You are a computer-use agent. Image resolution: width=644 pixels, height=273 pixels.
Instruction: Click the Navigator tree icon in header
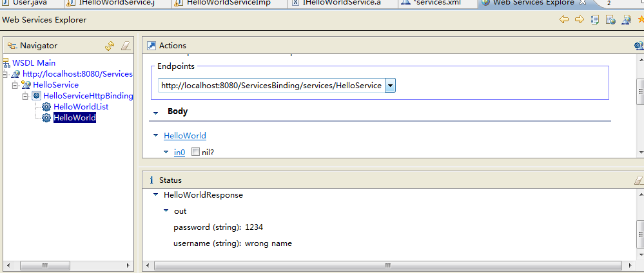tap(12, 46)
